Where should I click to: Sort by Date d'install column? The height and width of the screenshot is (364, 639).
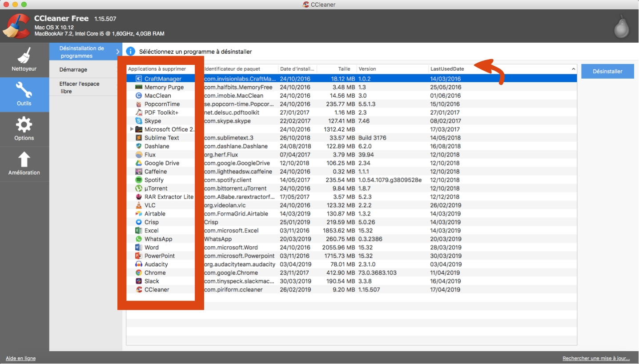coord(297,69)
